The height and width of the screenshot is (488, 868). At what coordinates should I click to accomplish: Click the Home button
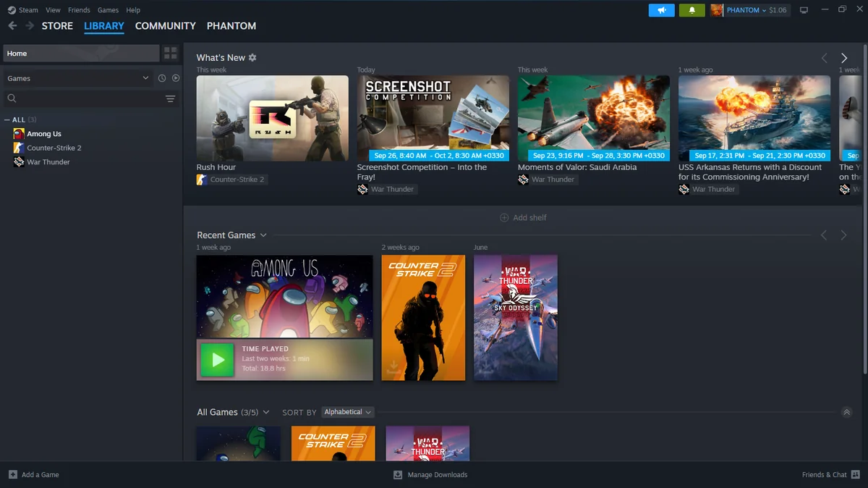coord(81,53)
